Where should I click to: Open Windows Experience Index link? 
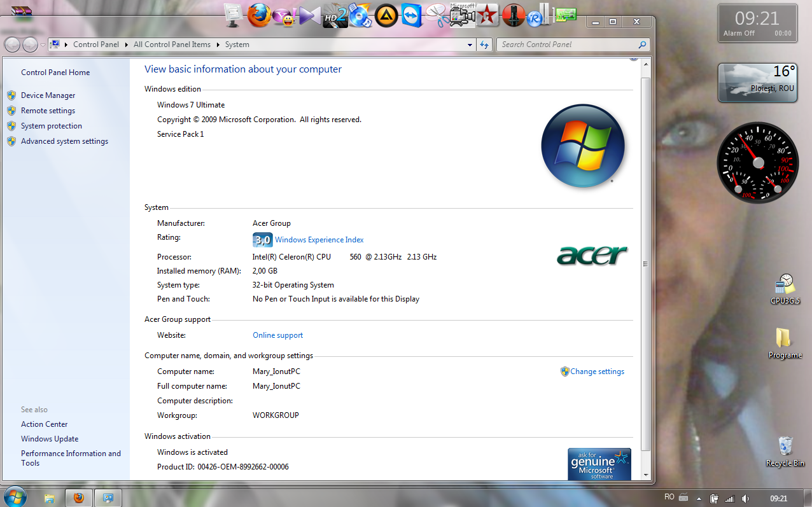pos(319,240)
